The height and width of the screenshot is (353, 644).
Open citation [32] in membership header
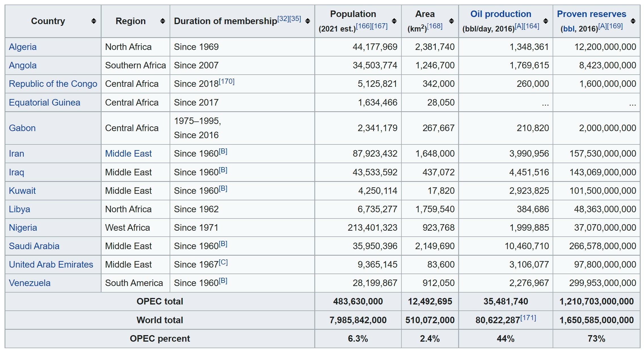tap(283, 19)
